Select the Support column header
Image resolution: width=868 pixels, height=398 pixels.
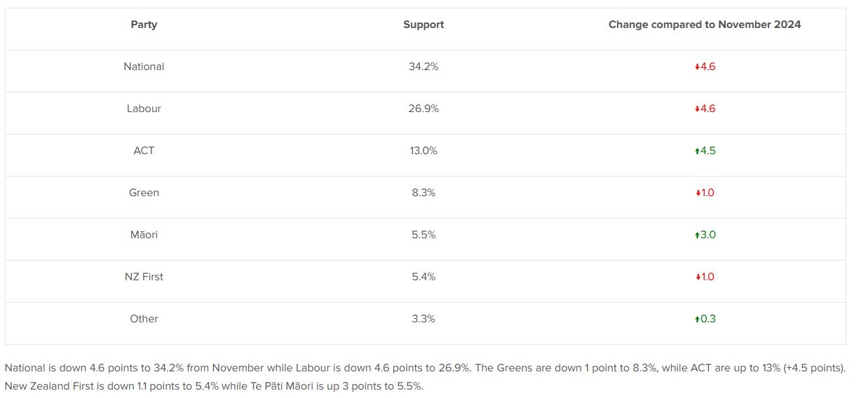pos(423,25)
